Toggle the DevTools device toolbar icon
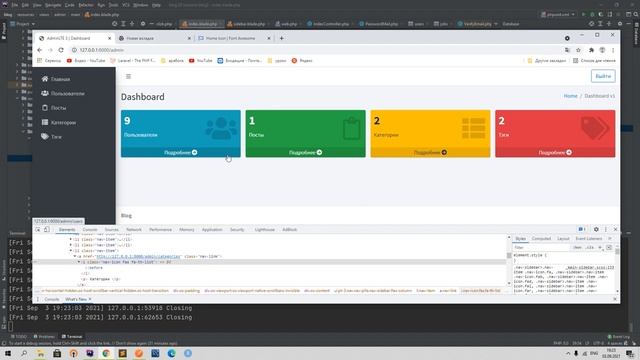The image size is (640, 360). click(x=47, y=229)
